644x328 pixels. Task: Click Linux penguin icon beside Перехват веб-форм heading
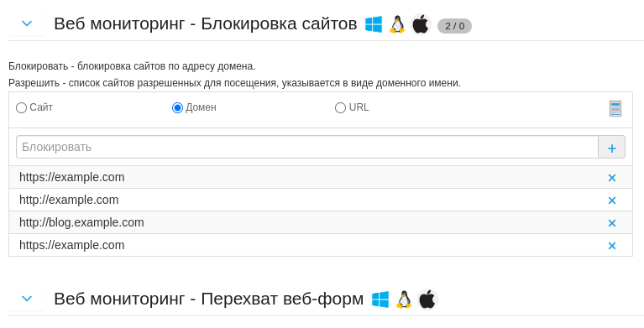(404, 299)
